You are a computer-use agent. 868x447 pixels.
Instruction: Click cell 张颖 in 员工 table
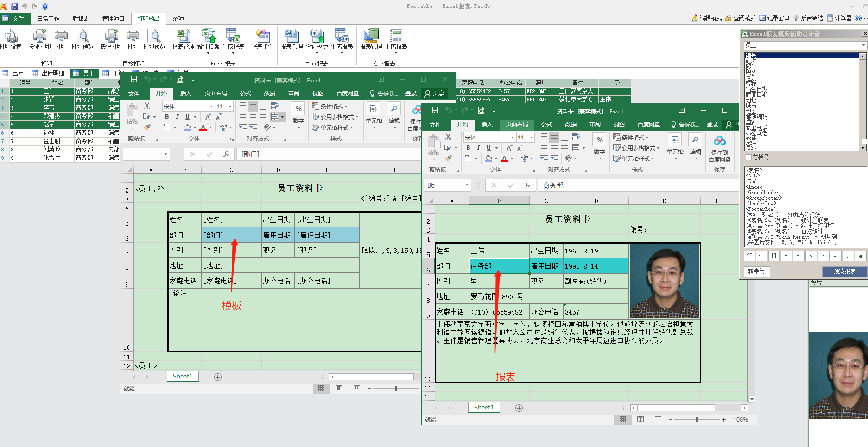58,100
